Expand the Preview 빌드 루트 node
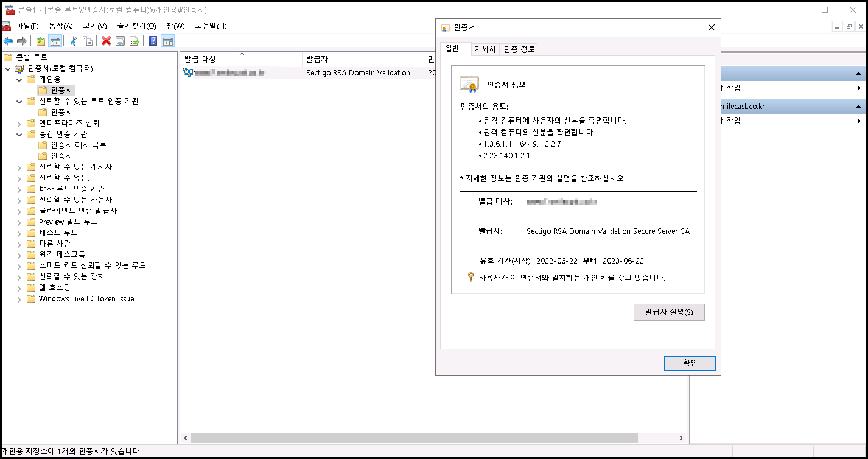The height and width of the screenshot is (459, 868). coord(19,222)
